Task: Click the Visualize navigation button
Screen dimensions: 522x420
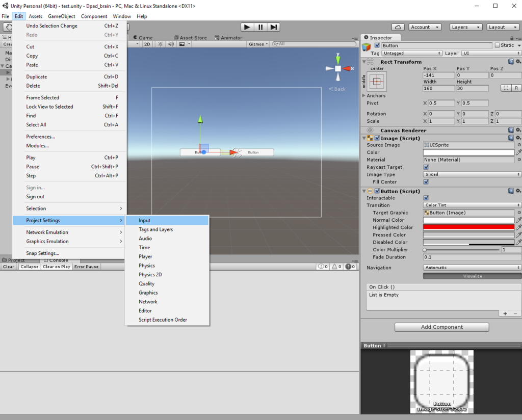Action: pyautogui.click(x=472, y=276)
